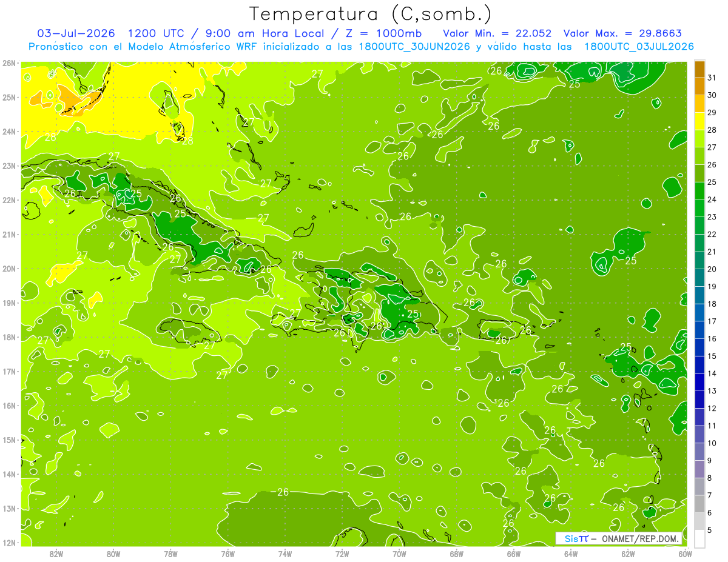This screenshot has height=562, width=728.
Task: Pick the blue color scale segment between 15 and 16
Action: [699, 347]
